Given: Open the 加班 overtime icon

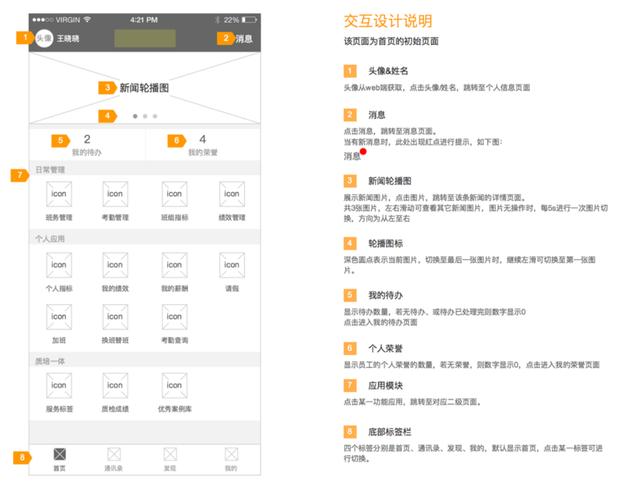Looking at the screenshot, I should point(59,317).
